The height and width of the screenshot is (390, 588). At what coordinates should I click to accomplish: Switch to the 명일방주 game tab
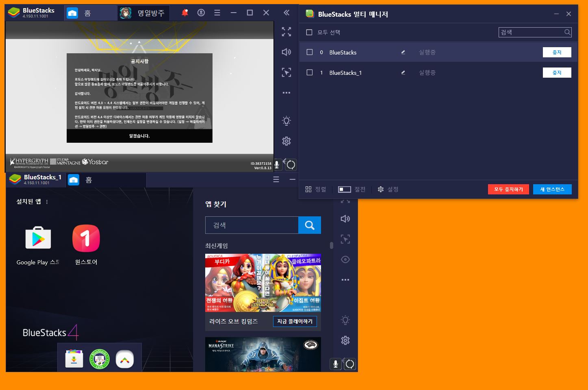(x=143, y=13)
